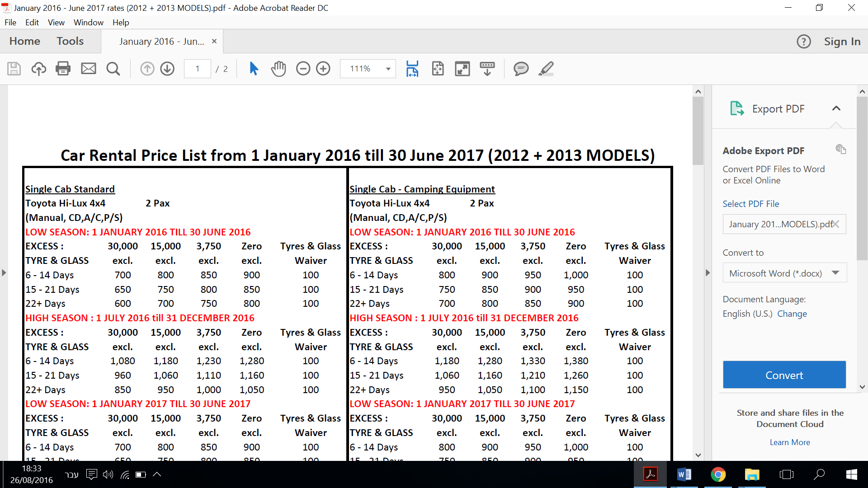Launch Google Chrome from the taskbar
Viewport: 868px width, 488px height.
pos(718,474)
